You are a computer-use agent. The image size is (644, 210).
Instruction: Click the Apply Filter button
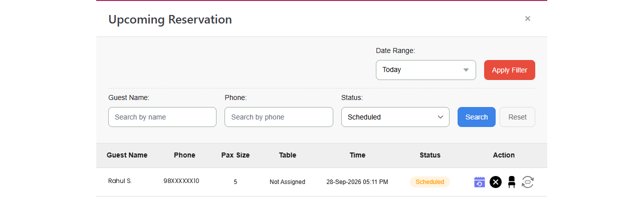pyautogui.click(x=510, y=70)
